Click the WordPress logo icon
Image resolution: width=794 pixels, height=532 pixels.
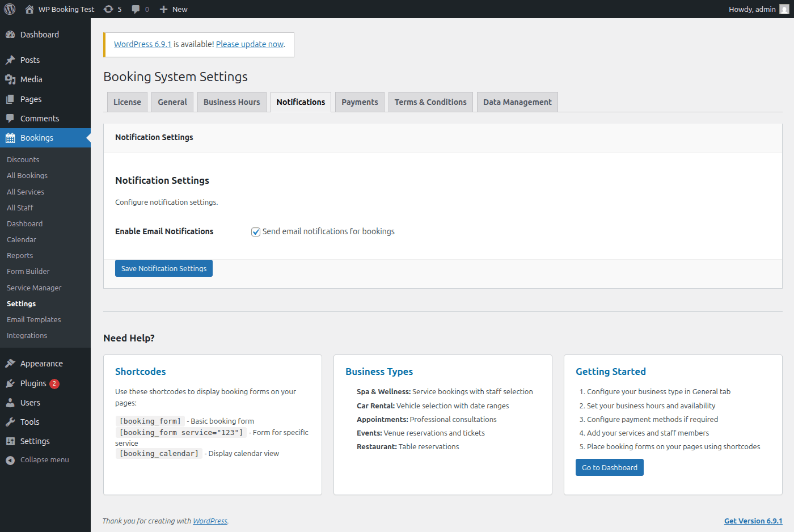click(10, 9)
